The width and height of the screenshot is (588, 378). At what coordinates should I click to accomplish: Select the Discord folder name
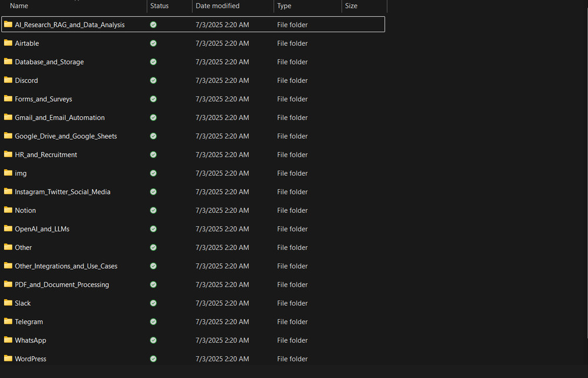(26, 81)
